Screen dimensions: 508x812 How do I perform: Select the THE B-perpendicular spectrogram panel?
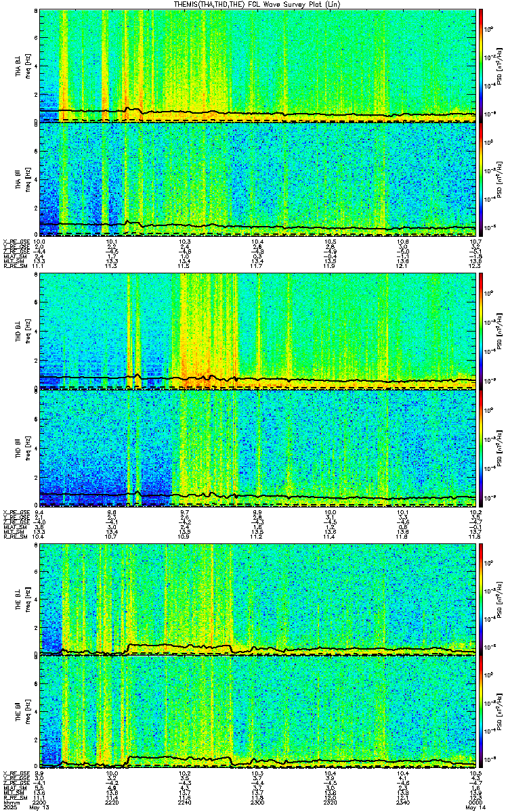tap(258, 599)
